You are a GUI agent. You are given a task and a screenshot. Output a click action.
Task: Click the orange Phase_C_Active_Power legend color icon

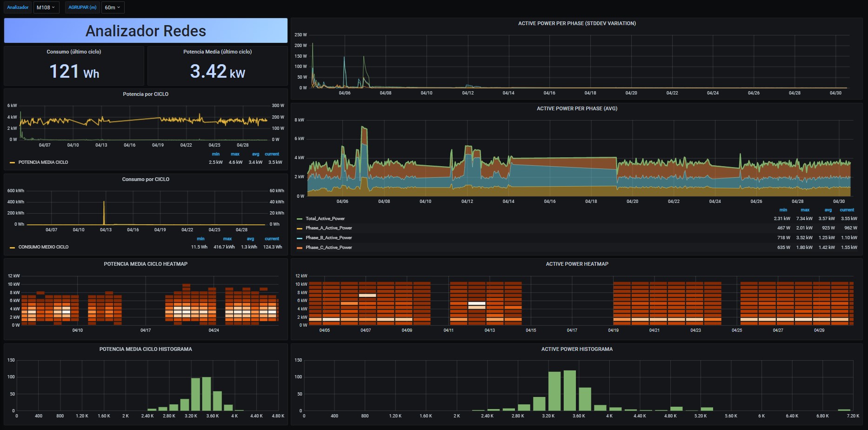300,248
